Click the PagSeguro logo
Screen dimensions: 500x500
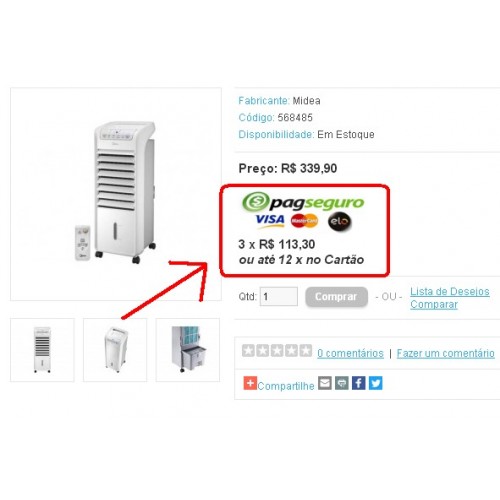pos(303,202)
